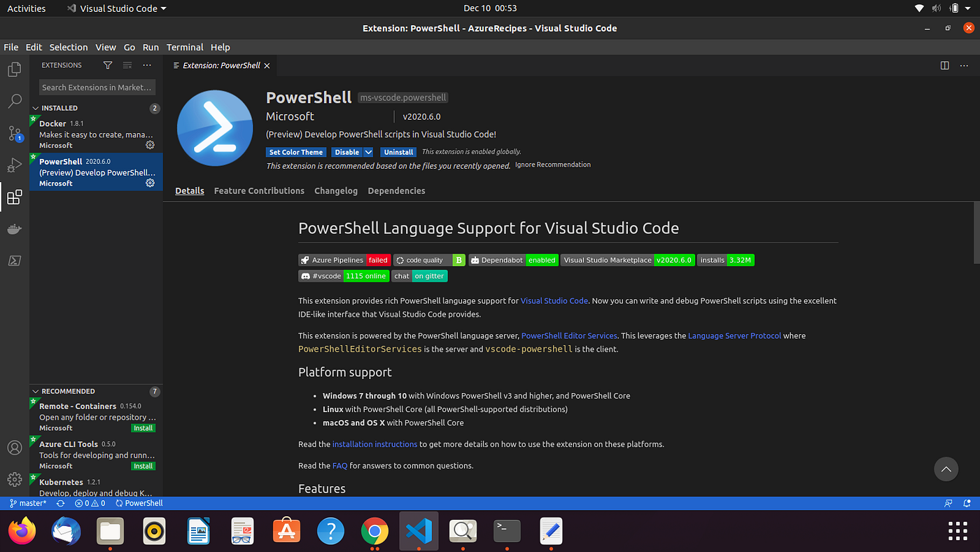Click the Uninstall button
The image size is (980, 552).
(398, 152)
